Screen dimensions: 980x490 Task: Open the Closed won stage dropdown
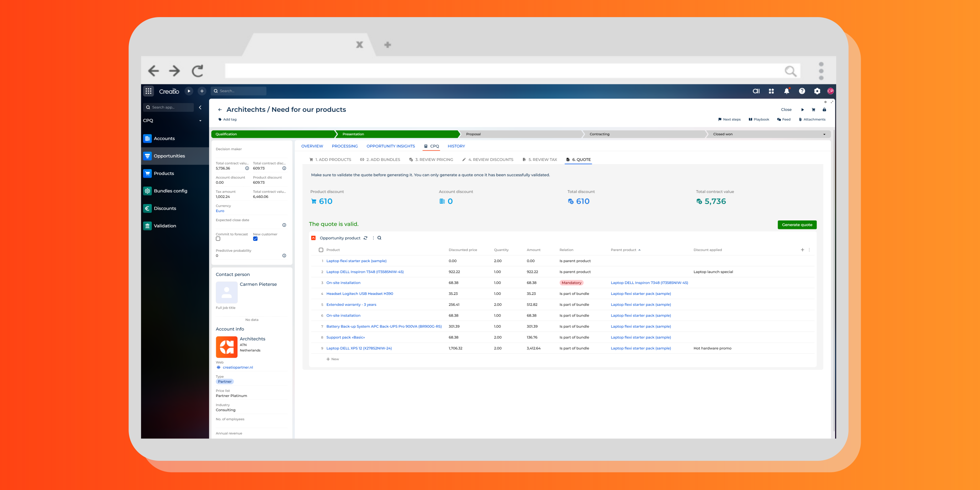pyautogui.click(x=824, y=134)
